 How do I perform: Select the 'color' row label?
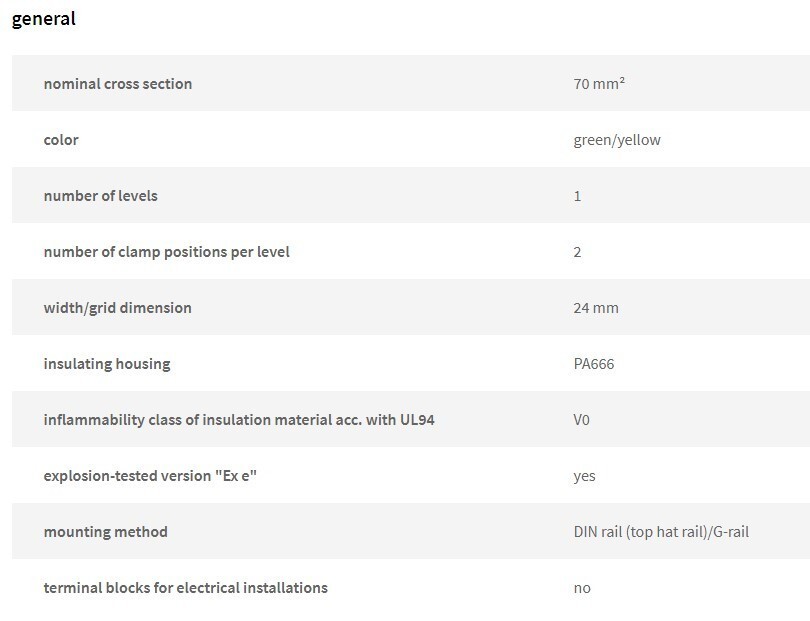[x=61, y=140]
